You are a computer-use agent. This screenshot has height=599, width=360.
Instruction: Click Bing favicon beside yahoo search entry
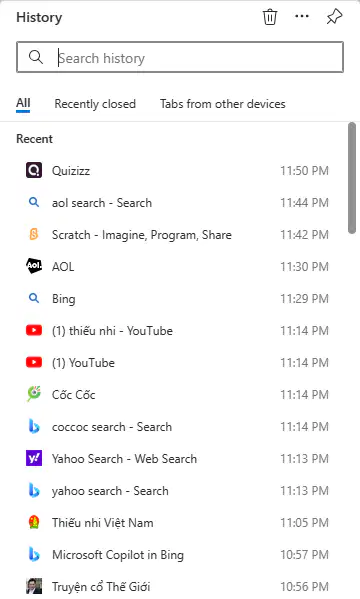(34, 490)
